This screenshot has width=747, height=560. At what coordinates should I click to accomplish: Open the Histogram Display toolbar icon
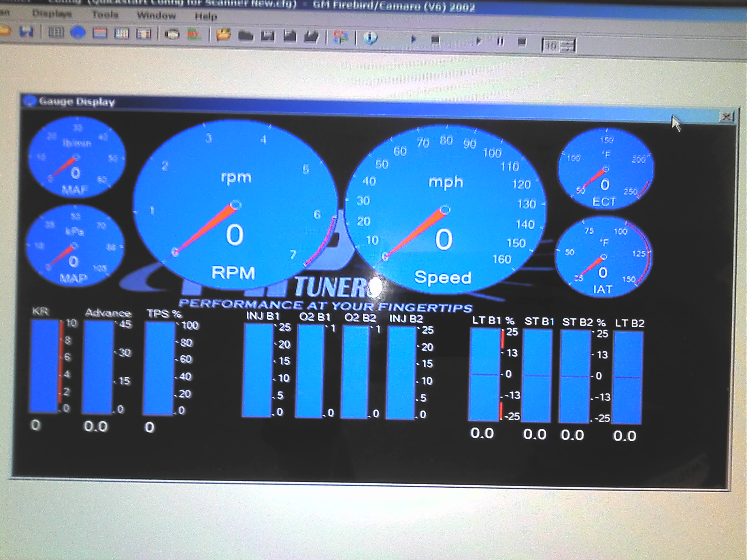pos(122,34)
